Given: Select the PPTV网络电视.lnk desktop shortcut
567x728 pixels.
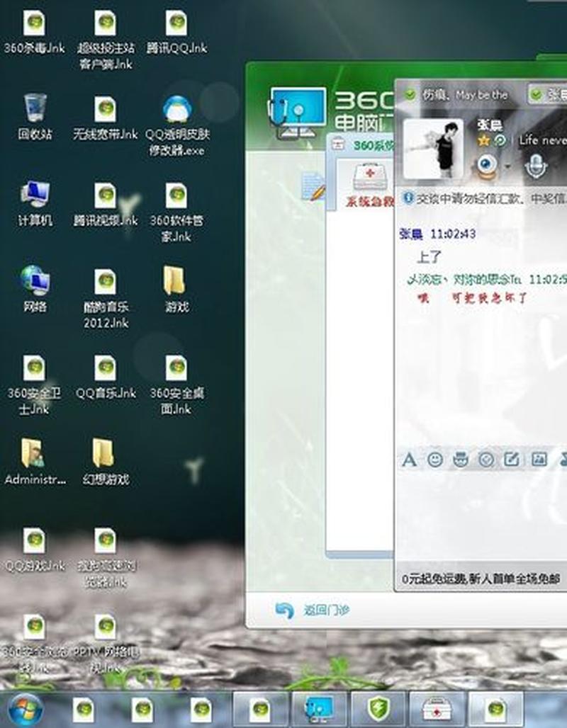Looking at the screenshot, I should pos(106,644).
